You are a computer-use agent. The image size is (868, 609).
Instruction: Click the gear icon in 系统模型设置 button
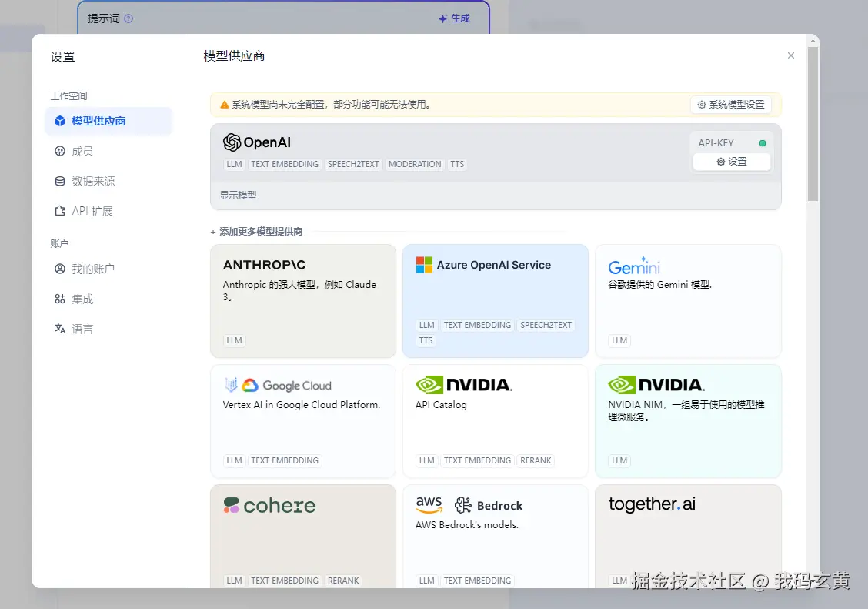[x=701, y=105]
